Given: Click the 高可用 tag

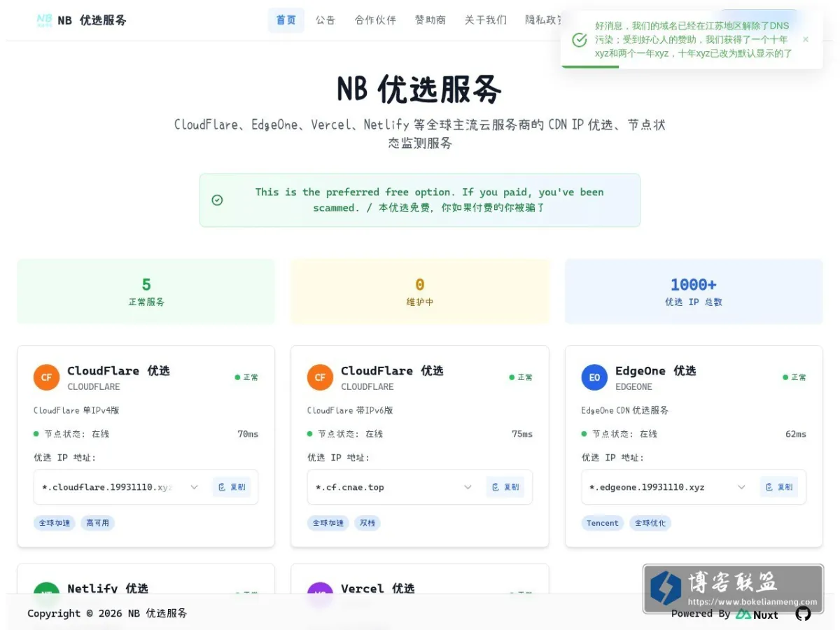Looking at the screenshot, I should [x=98, y=523].
